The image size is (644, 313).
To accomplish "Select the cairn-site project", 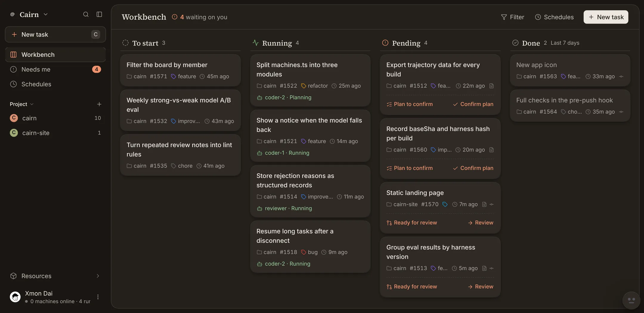I will click(55, 133).
